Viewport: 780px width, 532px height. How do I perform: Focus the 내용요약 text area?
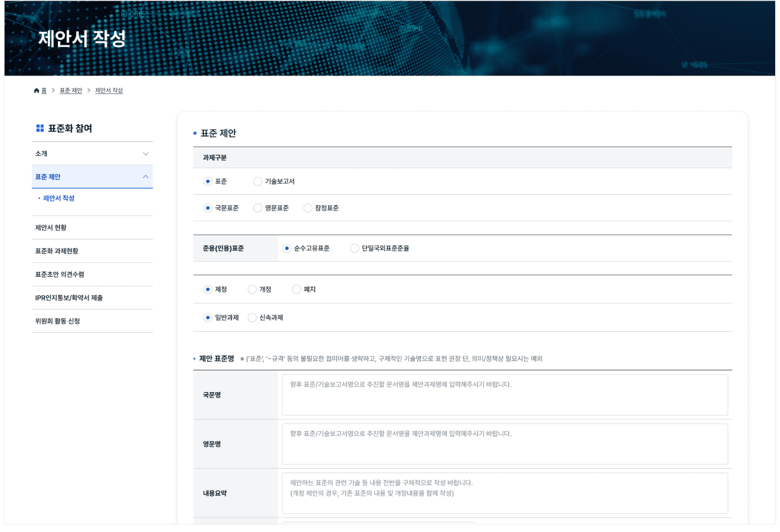(504, 493)
